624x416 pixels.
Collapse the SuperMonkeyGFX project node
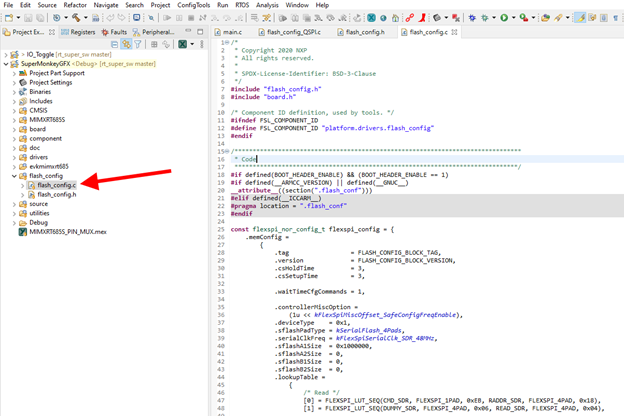click(x=6, y=64)
